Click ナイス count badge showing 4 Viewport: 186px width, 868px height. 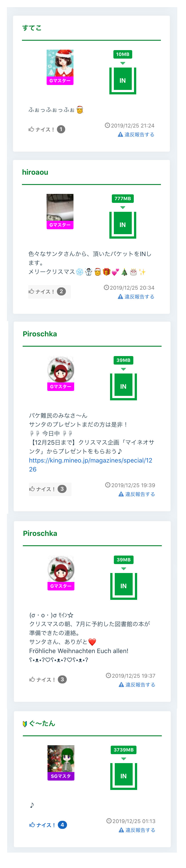pos(63,825)
